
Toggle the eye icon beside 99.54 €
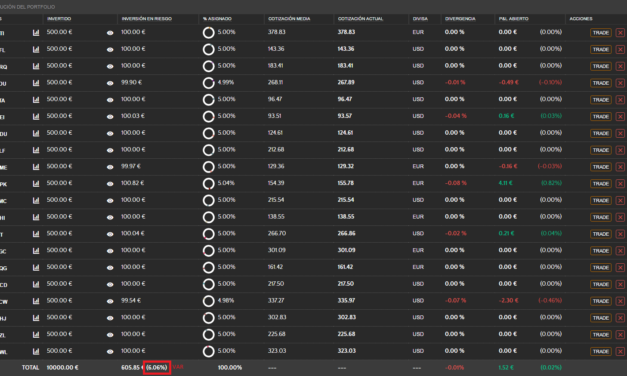(110, 301)
